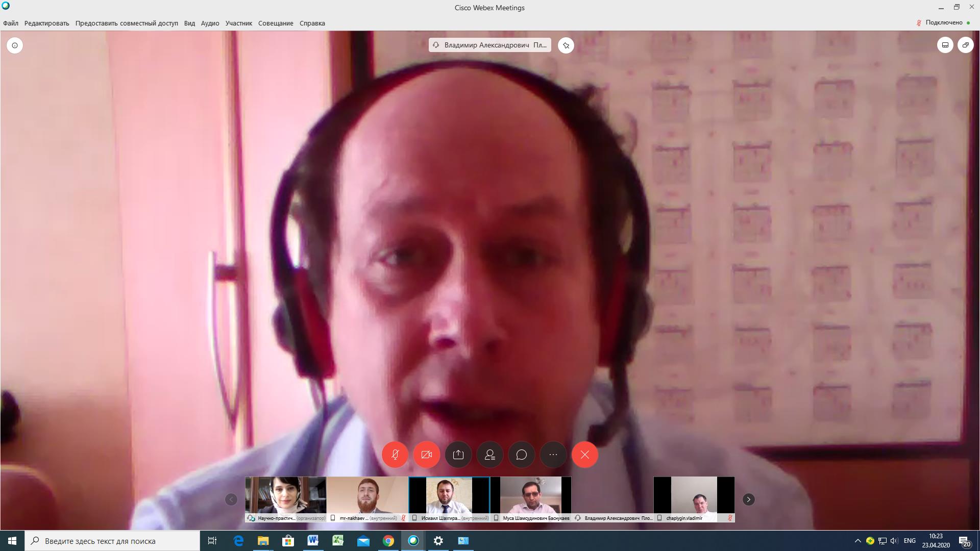Open notification center with 20 badge

click(964, 541)
